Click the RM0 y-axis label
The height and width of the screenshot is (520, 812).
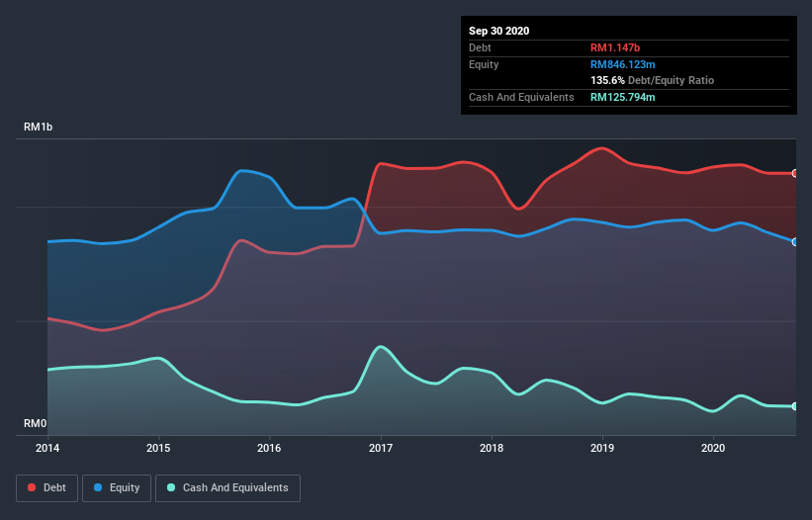pyautogui.click(x=36, y=423)
